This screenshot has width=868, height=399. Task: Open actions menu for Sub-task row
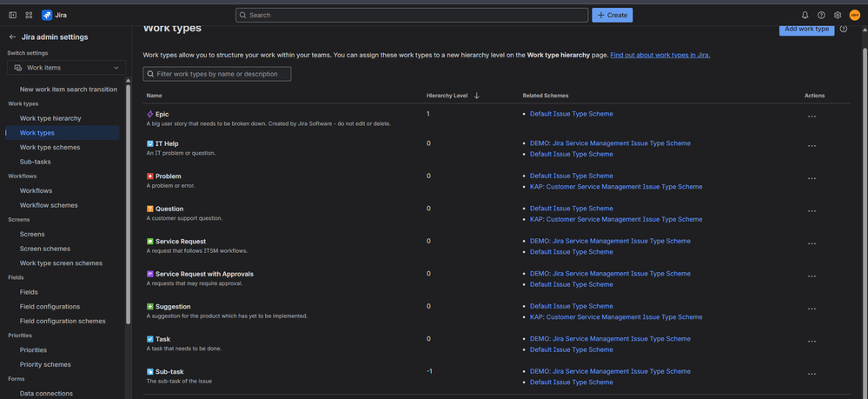pos(812,375)
